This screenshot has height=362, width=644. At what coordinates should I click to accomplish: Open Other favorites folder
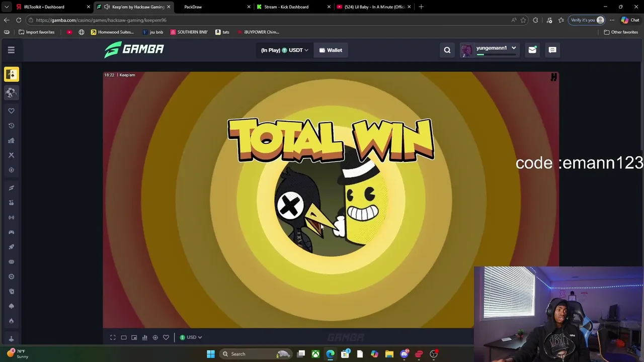tap(621, 32)
